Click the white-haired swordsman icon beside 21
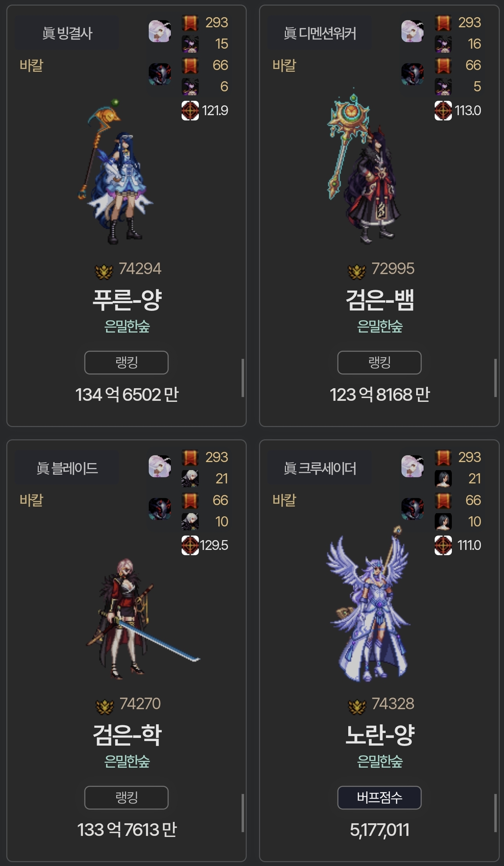 click(x=190, y=479)
